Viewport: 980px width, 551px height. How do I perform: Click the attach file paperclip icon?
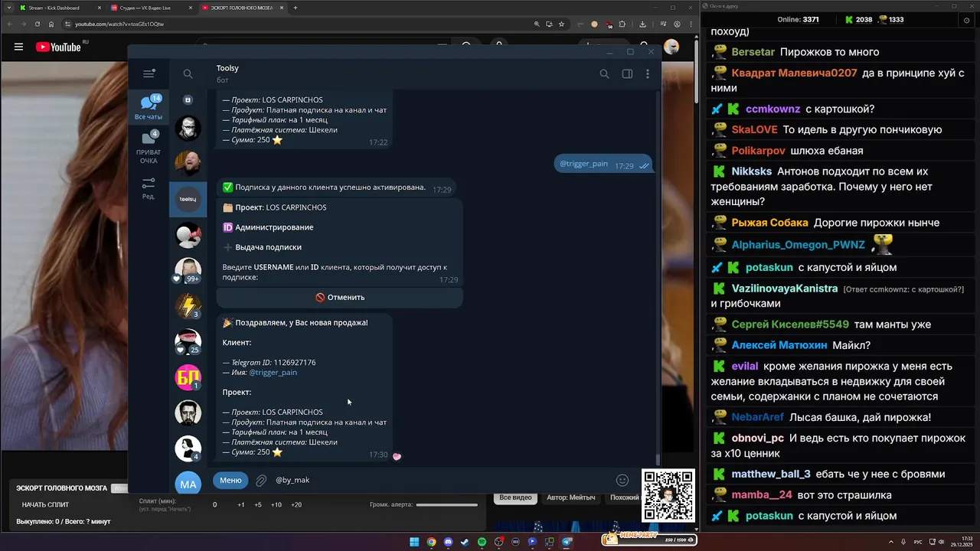tap(261, 481)
